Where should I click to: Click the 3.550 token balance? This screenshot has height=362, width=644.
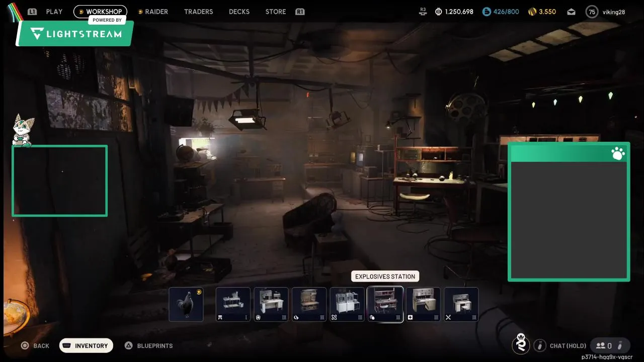[x=547, y=12]
